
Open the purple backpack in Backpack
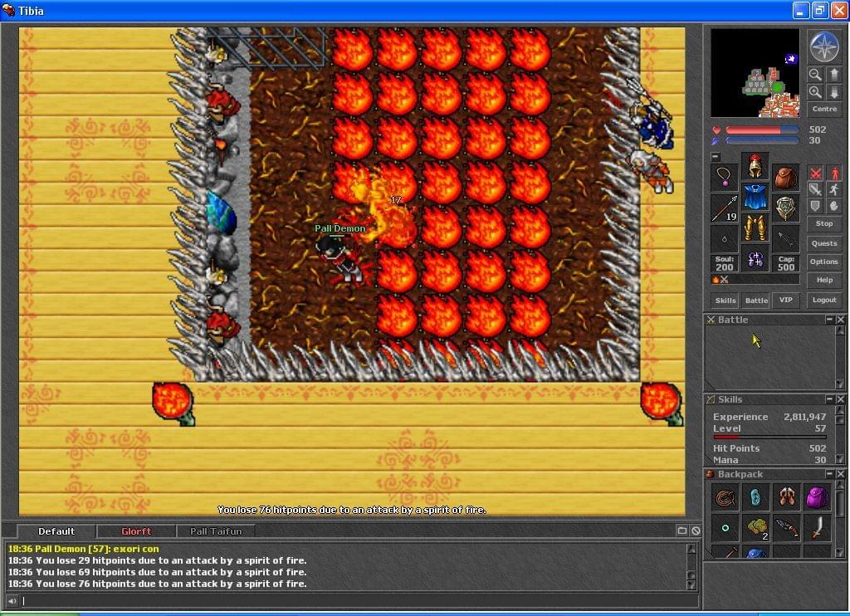[818, 497]
